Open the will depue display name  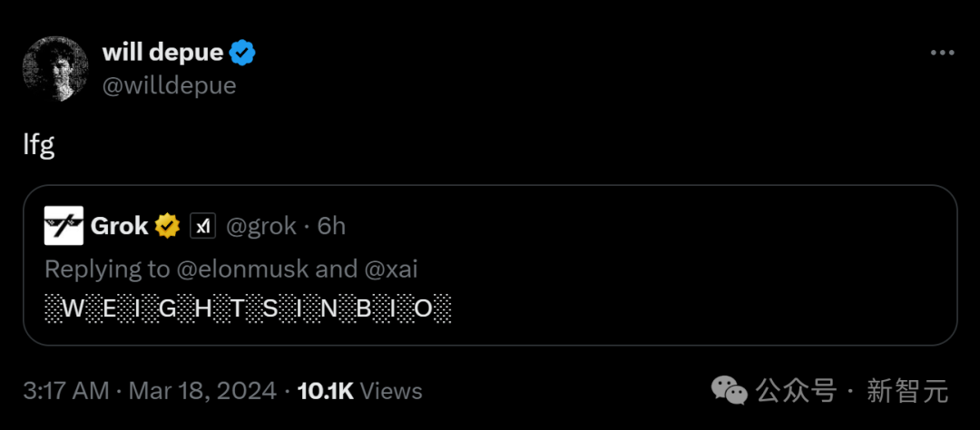(x=162, y=53)
